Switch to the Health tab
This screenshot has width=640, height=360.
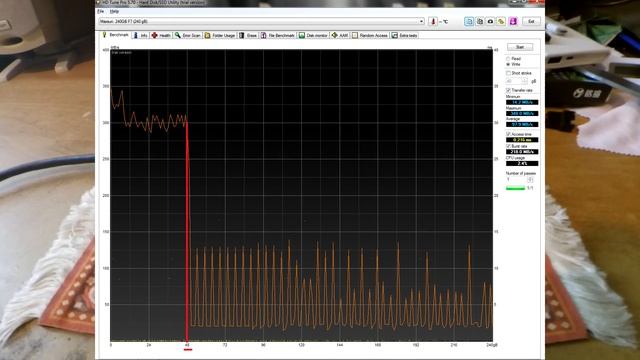pyautogui.click(x=161, y=36)
